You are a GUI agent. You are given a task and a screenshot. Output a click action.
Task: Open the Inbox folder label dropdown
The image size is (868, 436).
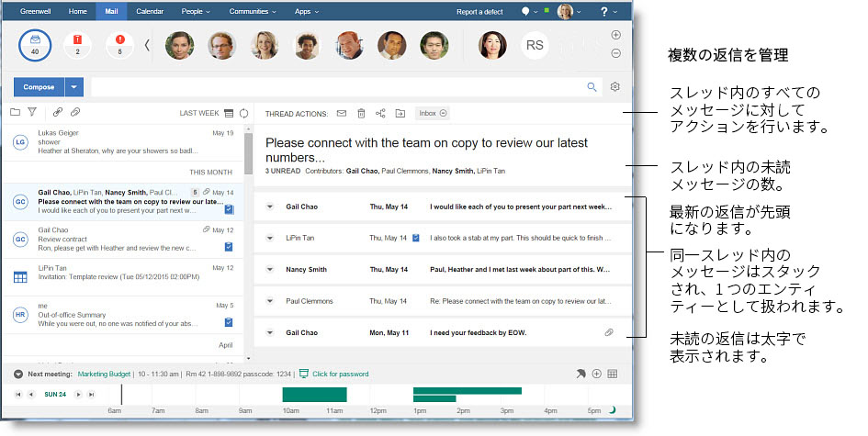coord(433,114)
